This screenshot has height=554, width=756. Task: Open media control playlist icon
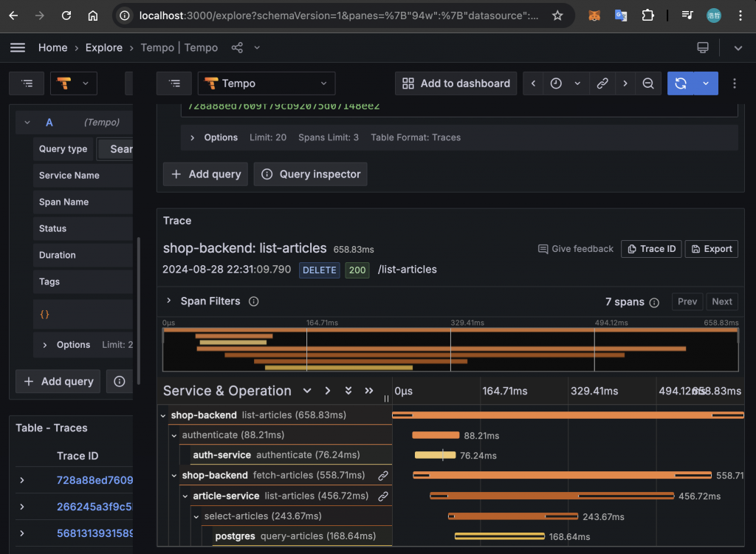click(x=687, y=16)
